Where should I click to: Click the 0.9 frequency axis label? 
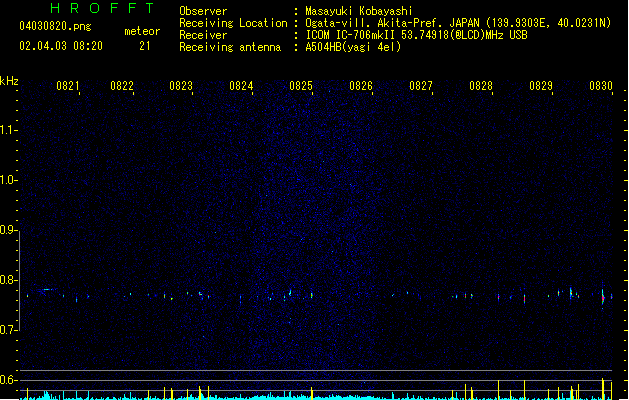[x=8, y=230]
